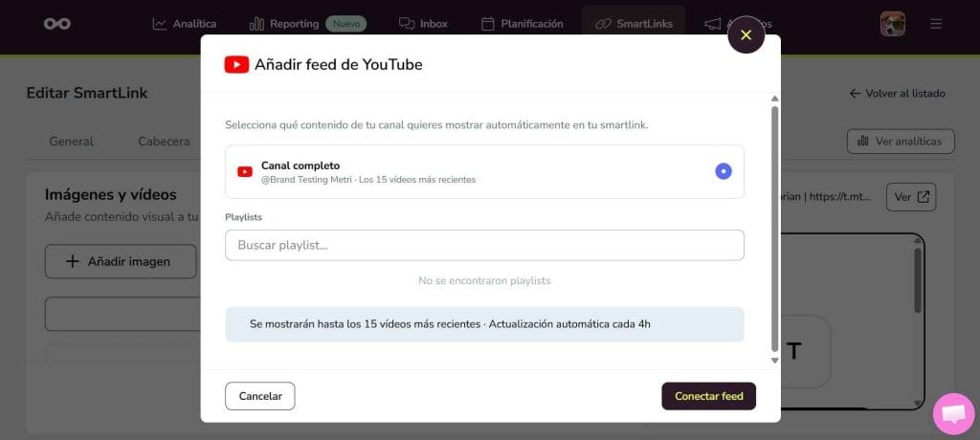Click the user profile avatar
The image size is (980, 440).
click(x=893, y=24)
